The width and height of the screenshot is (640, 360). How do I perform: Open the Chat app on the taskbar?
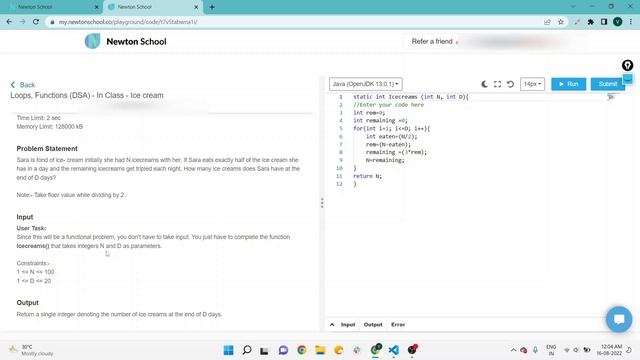click(283, 350)
